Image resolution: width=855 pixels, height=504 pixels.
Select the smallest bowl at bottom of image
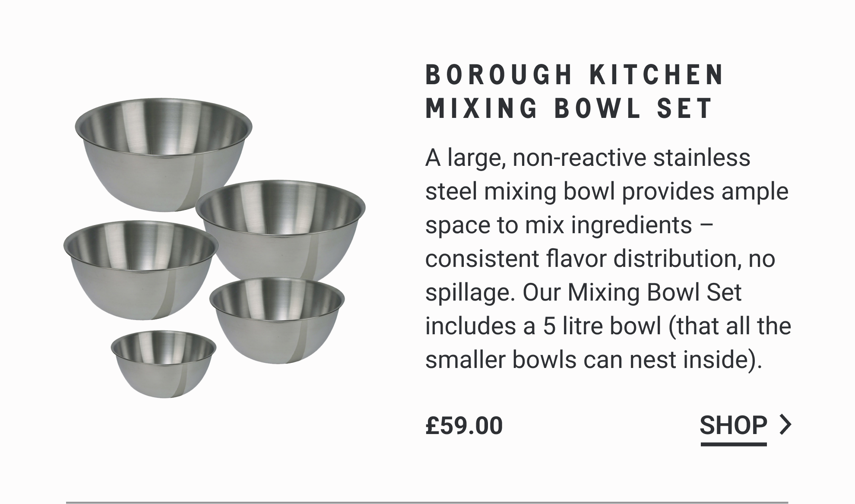pos(164,364)
